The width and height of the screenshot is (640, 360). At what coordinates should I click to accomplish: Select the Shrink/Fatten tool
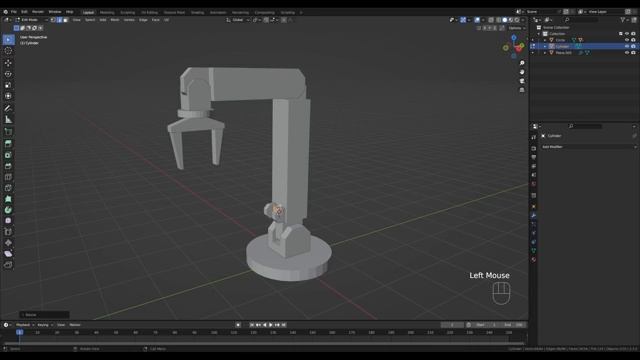click(x=8, y=243)
